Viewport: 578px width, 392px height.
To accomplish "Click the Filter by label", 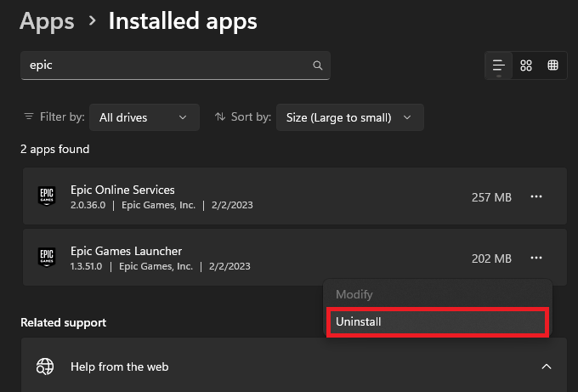I will click(x=62, y=116).
